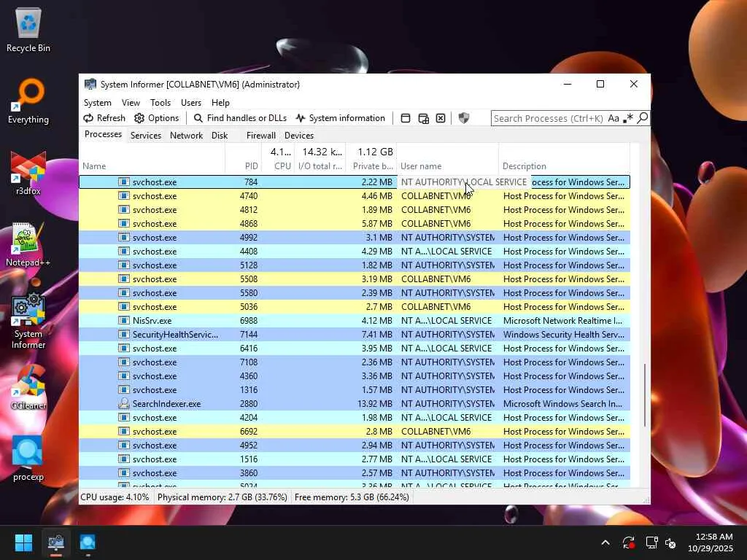The height and width of the screenshot is (560, 747).
Task: Click the shield icon in the toolbar
Action: [x=463, y=118]
